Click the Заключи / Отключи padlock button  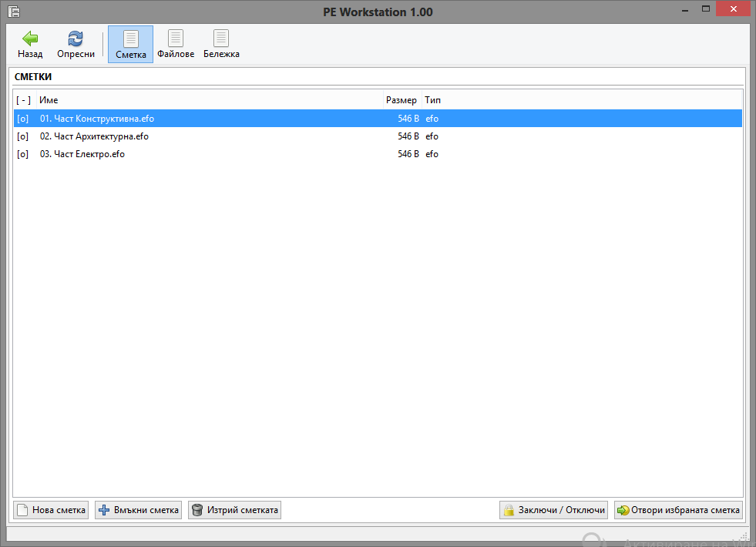pos(553,510)
